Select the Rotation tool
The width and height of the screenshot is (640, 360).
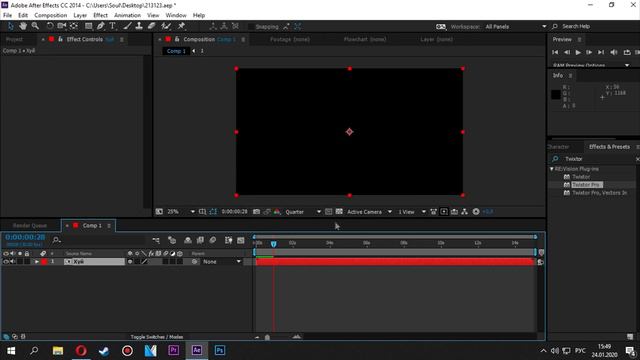[50, 26]
